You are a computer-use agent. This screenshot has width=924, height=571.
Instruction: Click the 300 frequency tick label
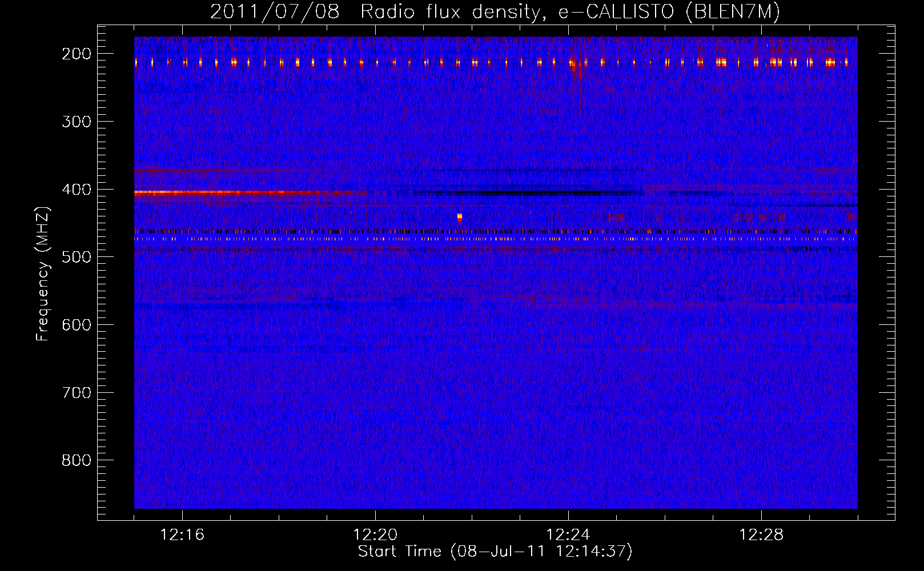coord(77,122)
